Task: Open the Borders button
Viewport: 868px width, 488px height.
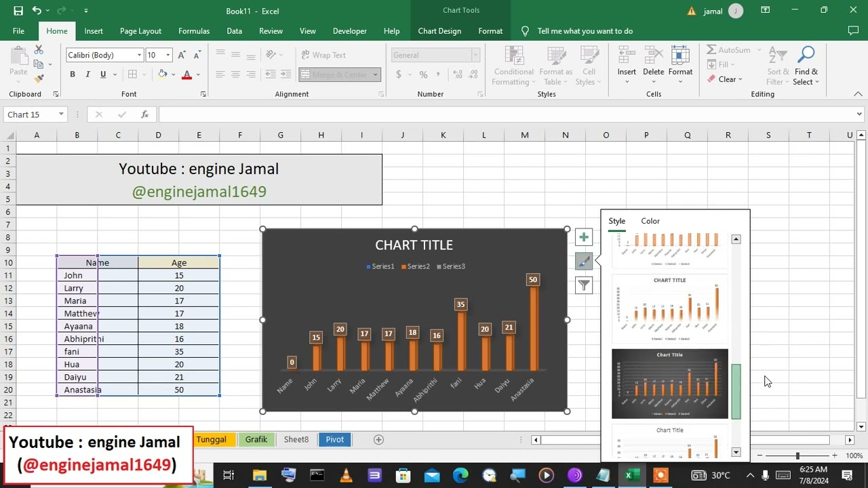Action: [x=133, y=75]
